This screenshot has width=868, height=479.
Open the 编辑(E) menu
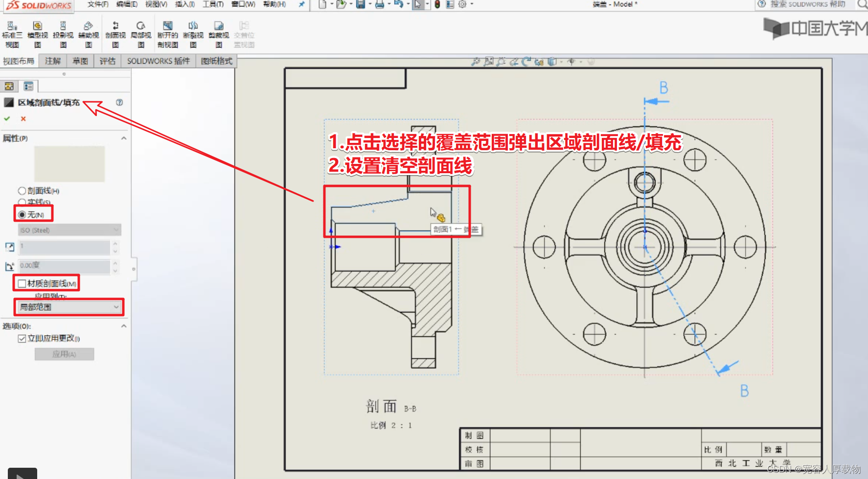click(x=127, y=4)
